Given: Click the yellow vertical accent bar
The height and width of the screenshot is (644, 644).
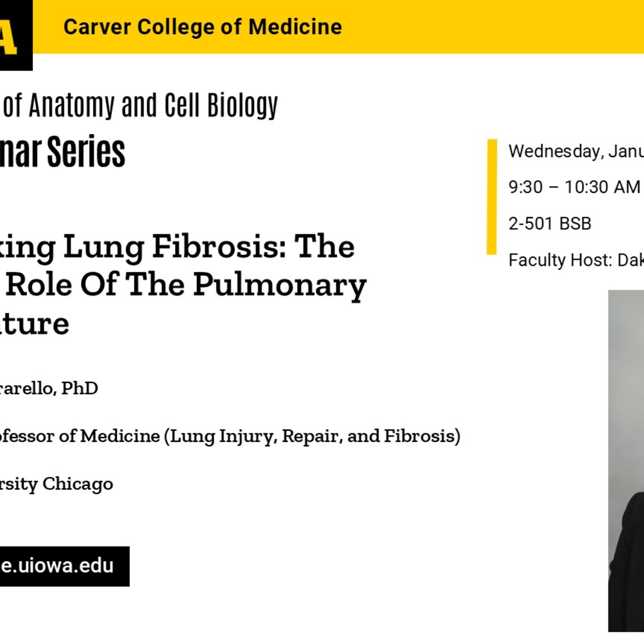Looking at the screenshot, I should click(492, 197).
